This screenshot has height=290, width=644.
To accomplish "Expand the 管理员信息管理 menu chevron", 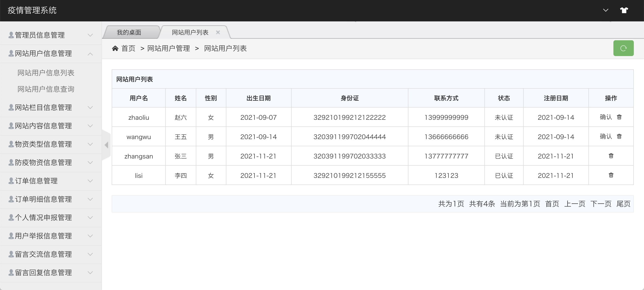I will [90, 35].
